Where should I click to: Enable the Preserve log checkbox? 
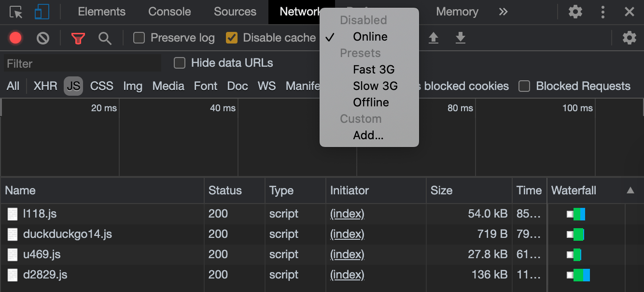coord(139,38)
